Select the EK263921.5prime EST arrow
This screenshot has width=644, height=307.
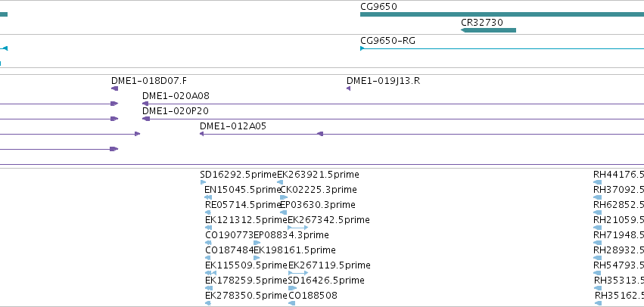tap(280, 182)
